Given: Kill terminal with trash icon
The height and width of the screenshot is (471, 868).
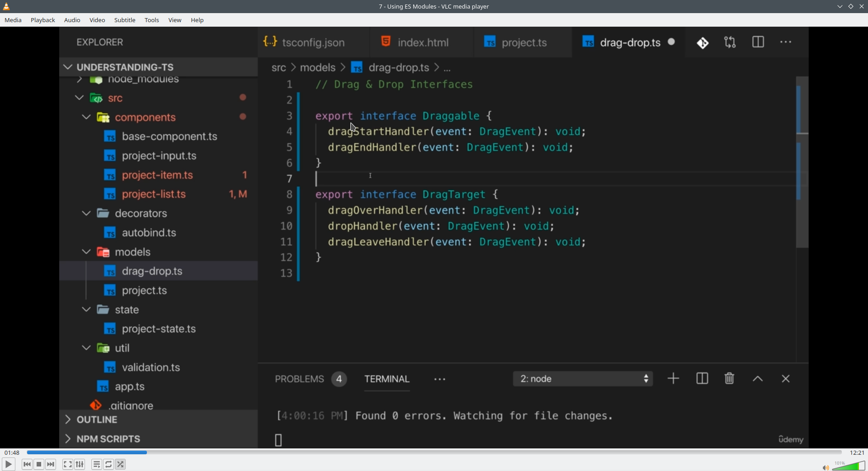Looking at the screenshot, I should point(730,378).
